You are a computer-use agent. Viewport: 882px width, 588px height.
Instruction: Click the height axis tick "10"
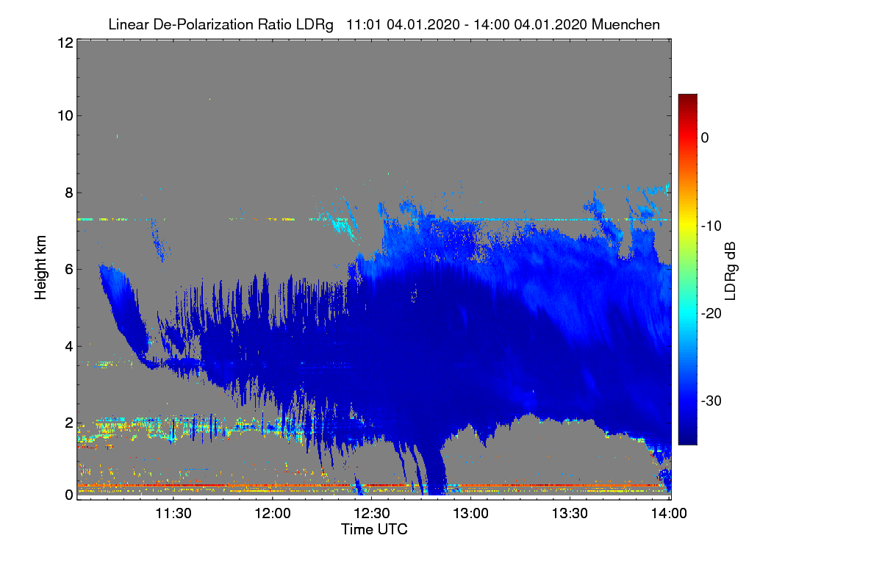(65, 115)
